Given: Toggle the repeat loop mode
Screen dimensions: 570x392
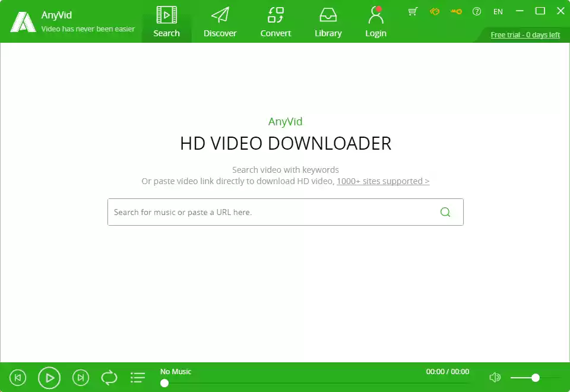Looking at the screenshot, I should (109, 378).
